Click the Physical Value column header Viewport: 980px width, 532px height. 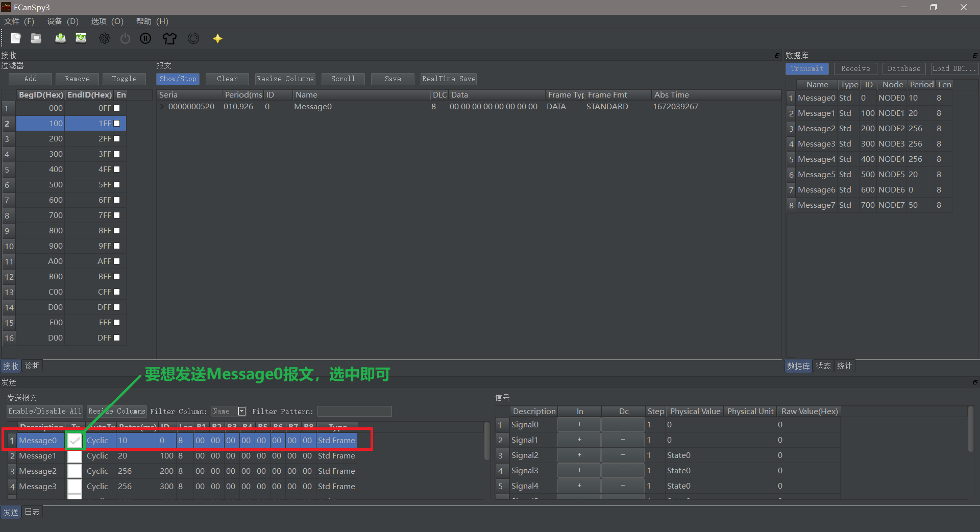pos(695,412)
